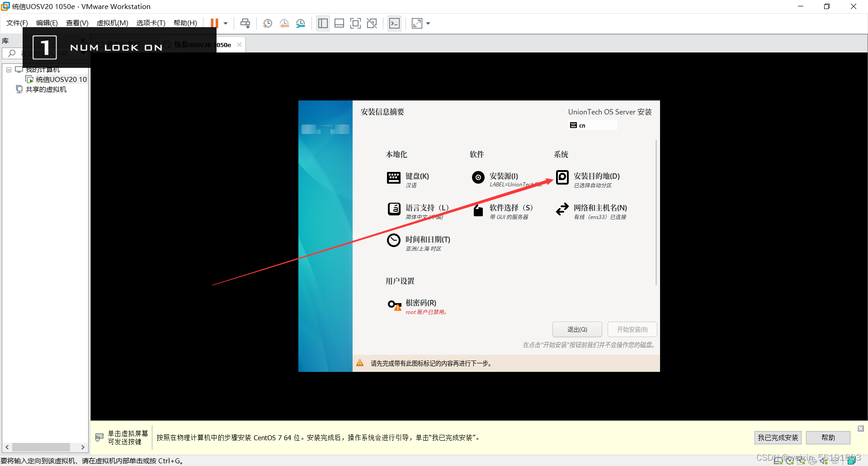Revert VM to previous snapshot
Screen dimensions: 868x466
[x=284, y=23]
